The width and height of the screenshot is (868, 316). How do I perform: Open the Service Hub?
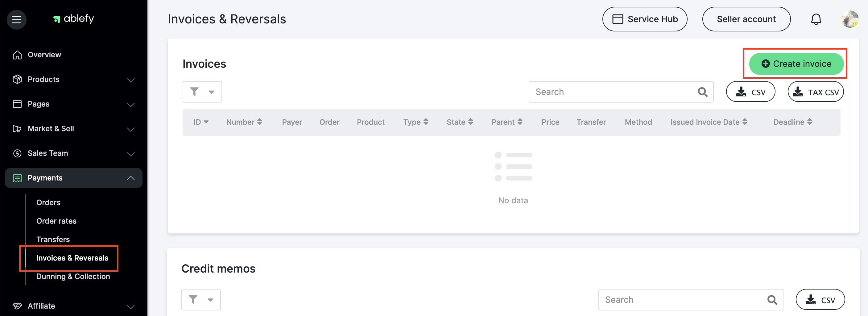(x=645, y=19)
